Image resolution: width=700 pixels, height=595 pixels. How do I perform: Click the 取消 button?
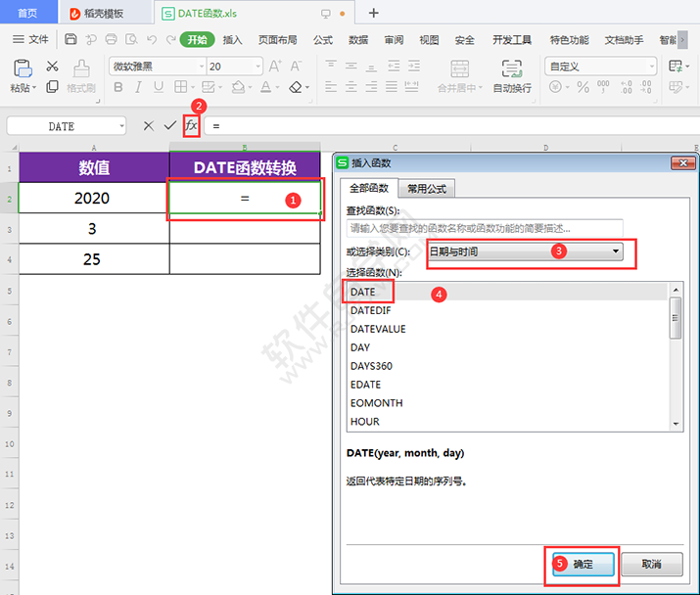click(x=652, y=565)
